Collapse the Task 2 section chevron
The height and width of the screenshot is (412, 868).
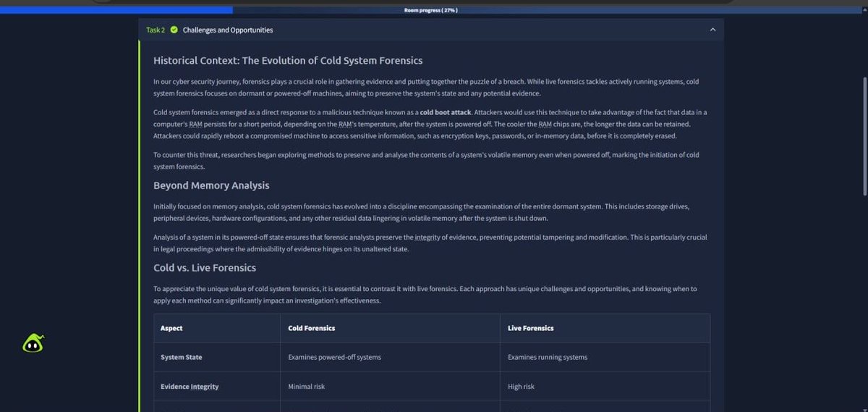tap(712, 30)
